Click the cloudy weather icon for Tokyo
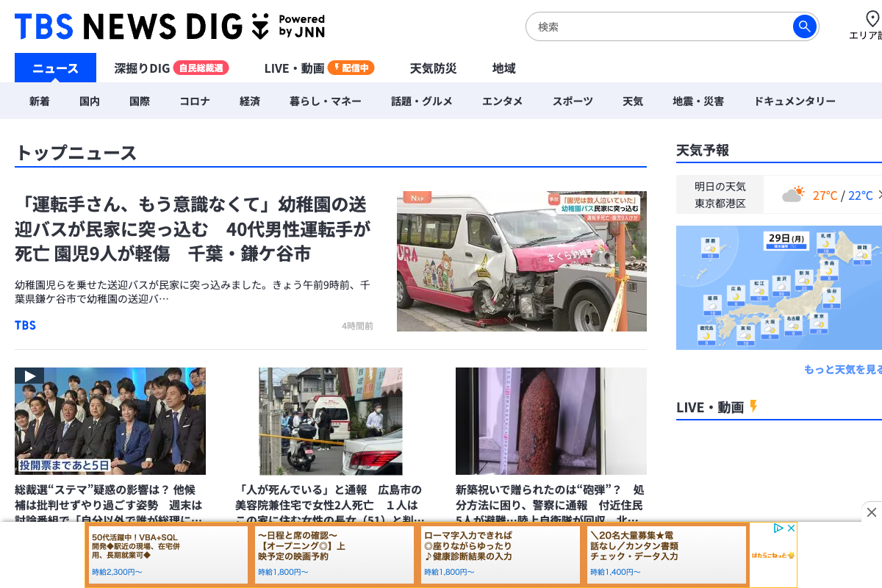The height and width of the screenshot is (588, 882). pos(792,195)
